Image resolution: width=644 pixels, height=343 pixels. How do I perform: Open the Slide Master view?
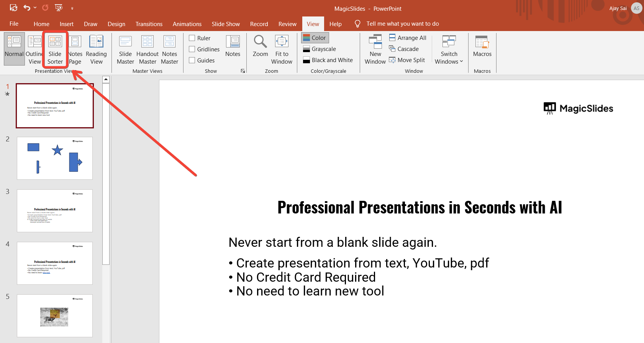coord(125,50)
